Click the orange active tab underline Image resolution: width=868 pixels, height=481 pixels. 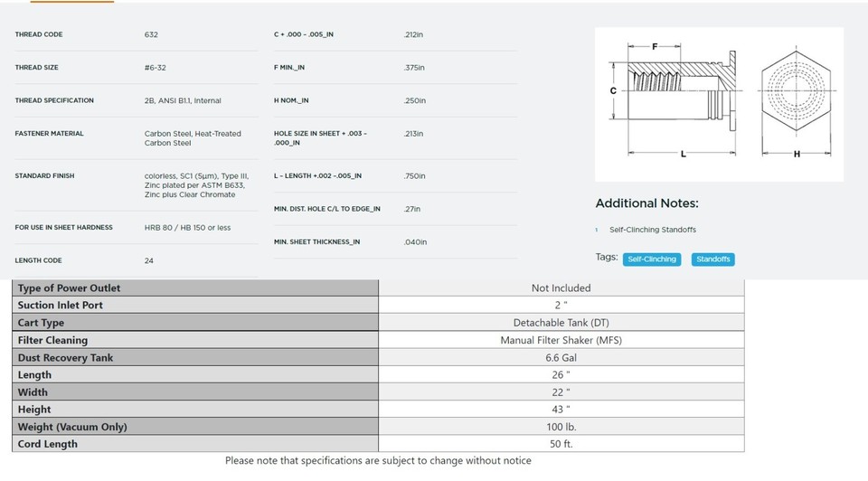click(72, 1)
